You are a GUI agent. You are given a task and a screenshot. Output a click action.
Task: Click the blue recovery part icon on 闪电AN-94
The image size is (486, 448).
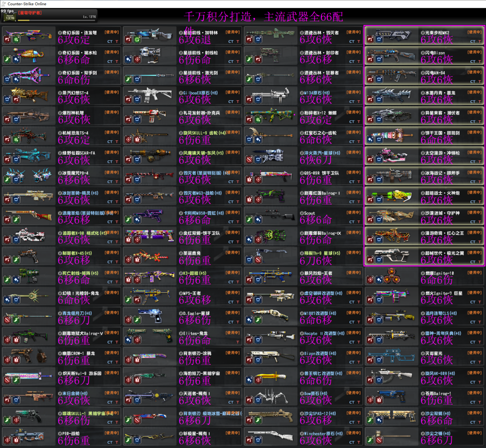379,80
